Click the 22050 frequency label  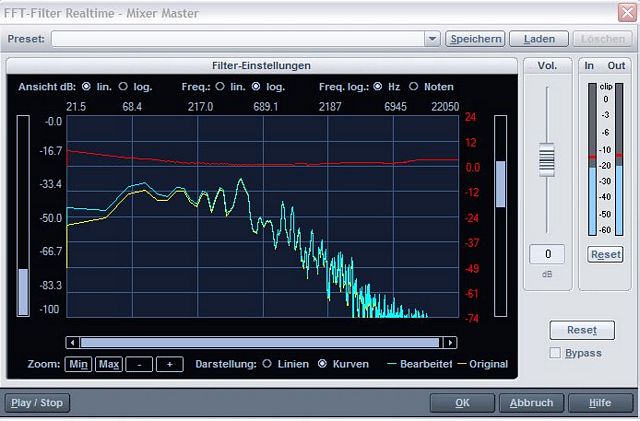445,107
